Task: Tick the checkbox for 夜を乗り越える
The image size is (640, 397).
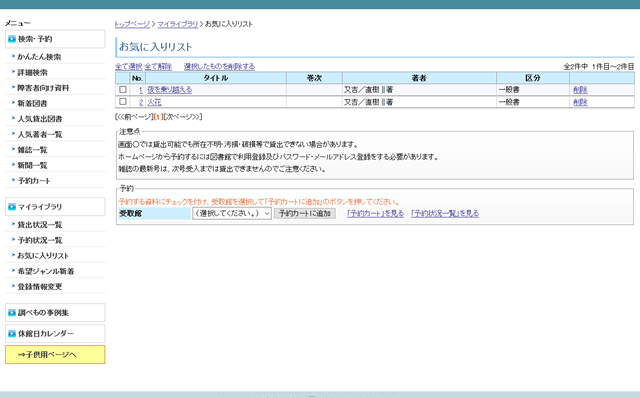Action: click(122, 89)
